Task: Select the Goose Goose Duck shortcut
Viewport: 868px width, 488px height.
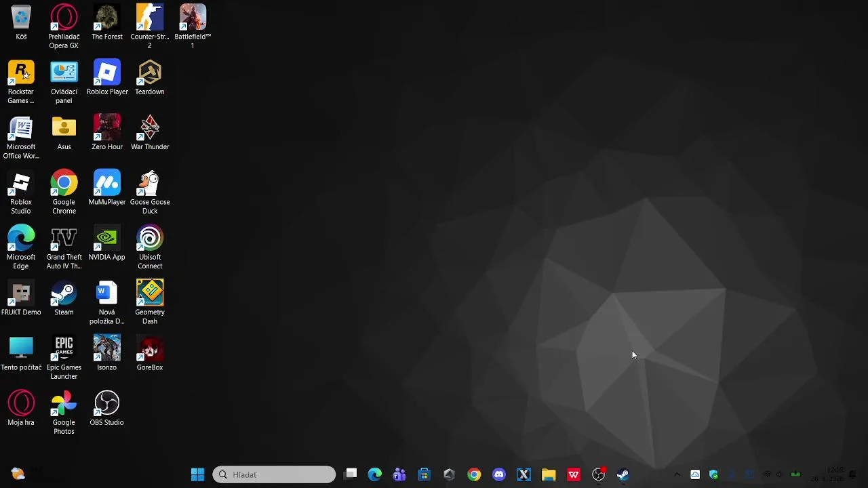Action: [150, 192]
